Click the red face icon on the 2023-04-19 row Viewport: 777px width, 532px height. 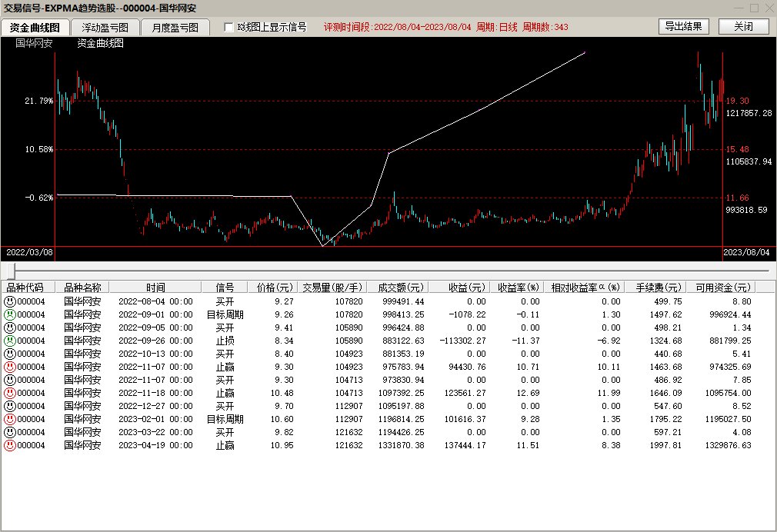pos(10,445)
